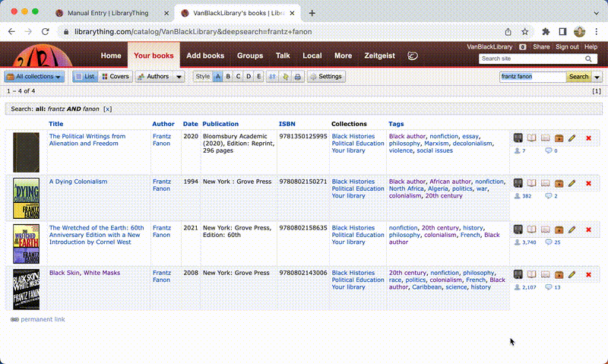Image resolution: width=608 pixels, height=364 pixels.
Task: Select display Style A
Action: pyautogui.click(x=218, y=77)
